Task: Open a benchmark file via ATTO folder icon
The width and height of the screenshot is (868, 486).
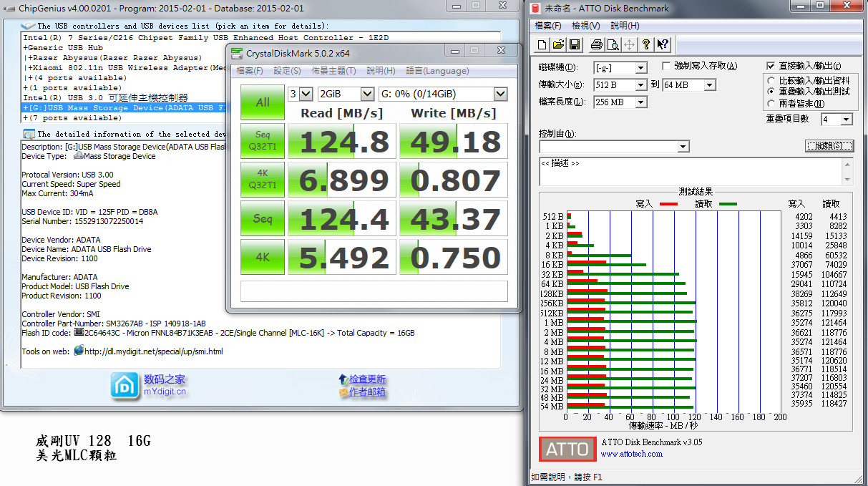Action: [558, 44]
